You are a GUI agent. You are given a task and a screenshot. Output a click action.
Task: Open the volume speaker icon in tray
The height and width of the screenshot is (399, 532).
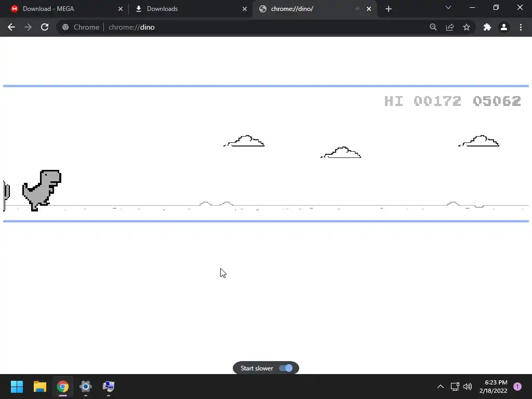point(468,387)
